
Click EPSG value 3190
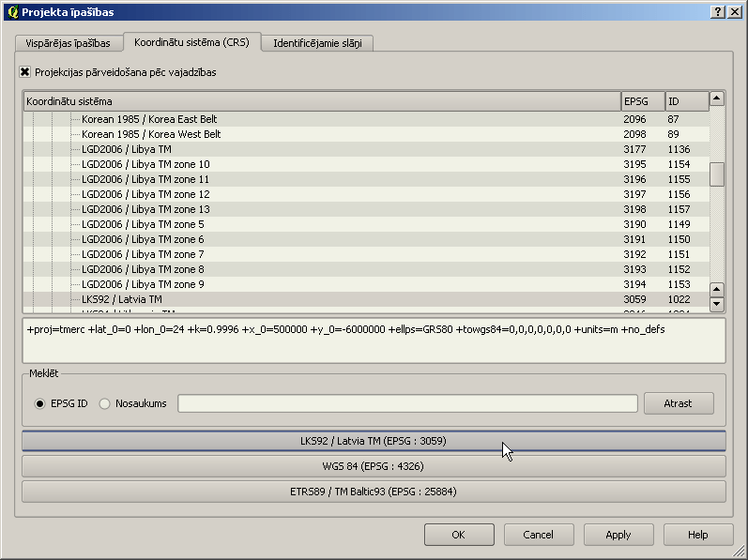635,224
